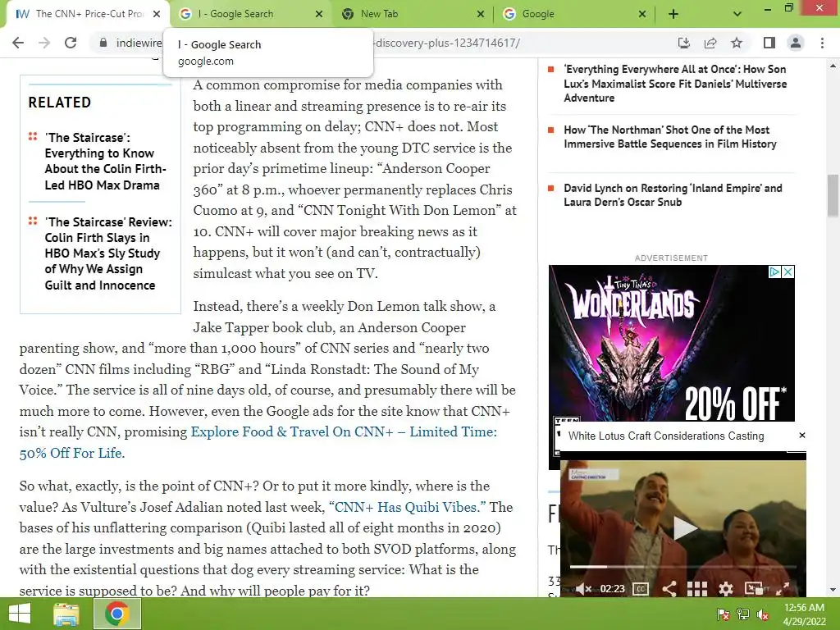Open the AdChoices icon on the ad
Screen dimensions: 840x630
[x=774, y=272]
